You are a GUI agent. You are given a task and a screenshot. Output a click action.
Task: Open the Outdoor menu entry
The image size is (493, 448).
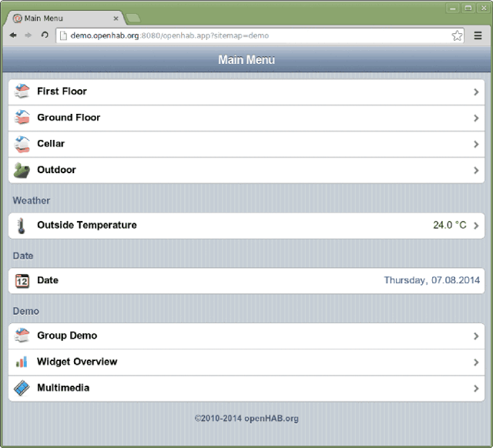click(x=246, y=170)
